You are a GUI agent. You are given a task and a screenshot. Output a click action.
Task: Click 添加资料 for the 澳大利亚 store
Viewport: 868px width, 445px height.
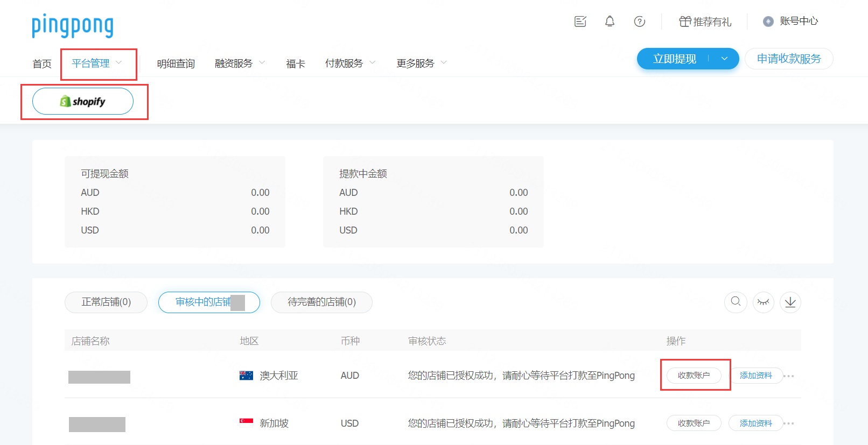click(x=755, y=376)
